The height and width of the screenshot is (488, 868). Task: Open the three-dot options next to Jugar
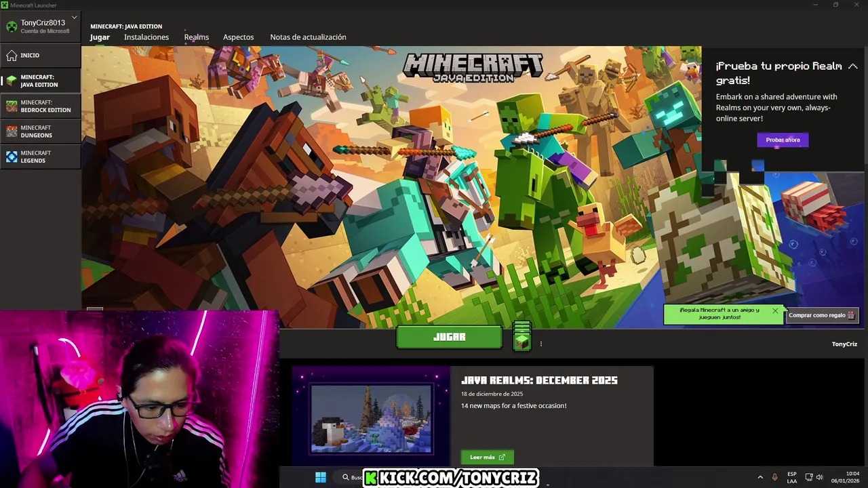tap(541, 344)
